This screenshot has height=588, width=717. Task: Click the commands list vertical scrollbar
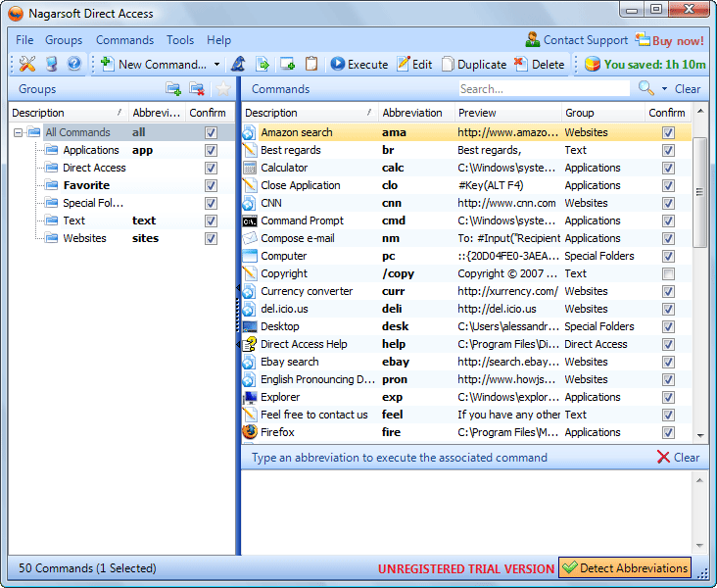point(699,191)
